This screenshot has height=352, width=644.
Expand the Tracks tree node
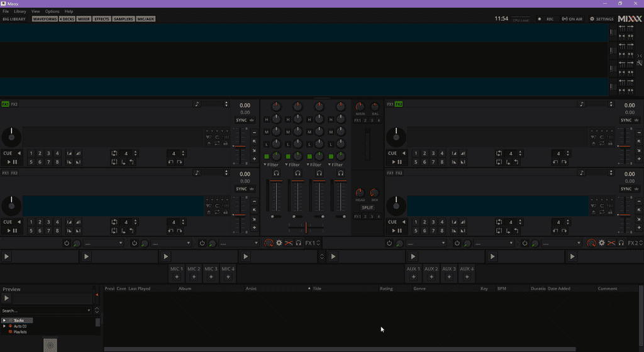click(4, 321)
